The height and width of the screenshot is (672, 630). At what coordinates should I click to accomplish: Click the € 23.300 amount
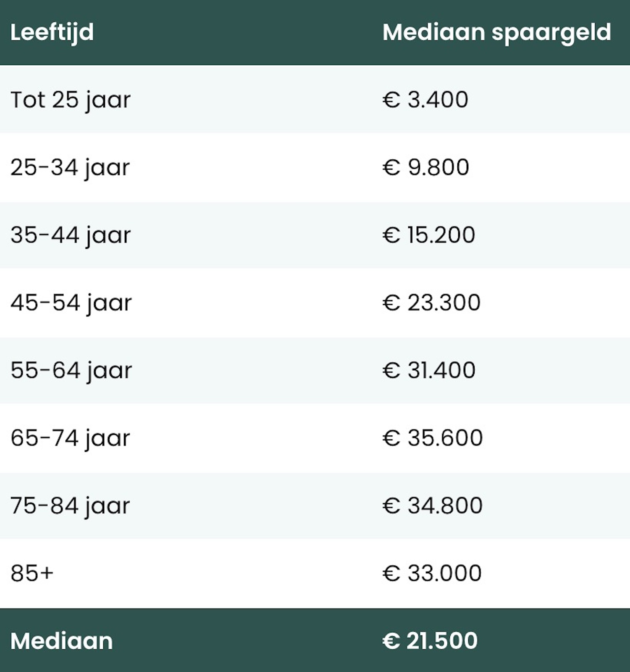[431, 303]
